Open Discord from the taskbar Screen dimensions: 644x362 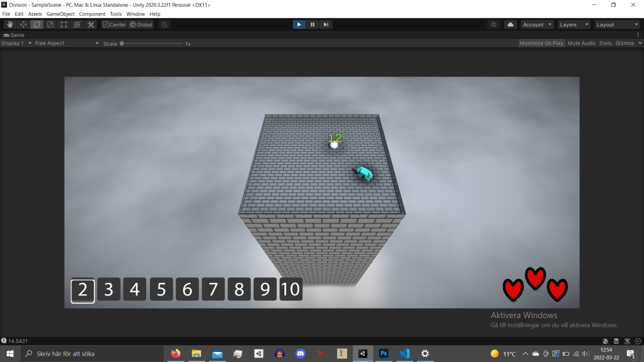pyautogui.click(x=301, y=353)
